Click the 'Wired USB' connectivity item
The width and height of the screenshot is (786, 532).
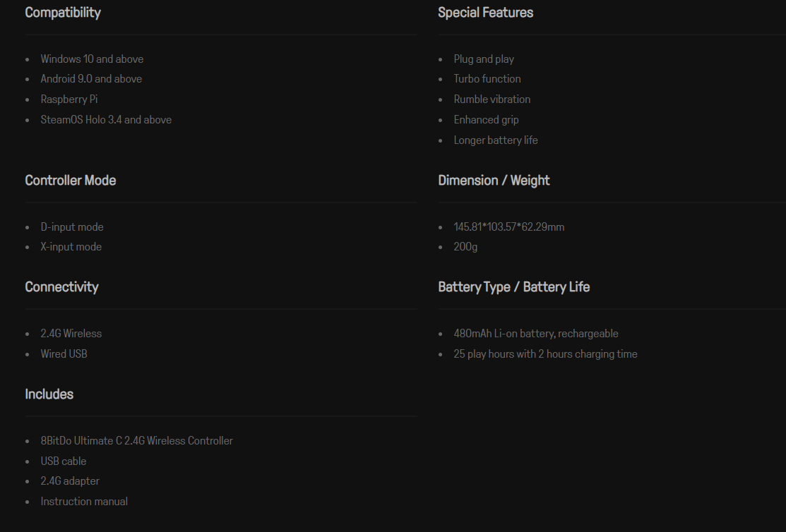(x=64, y=354)
